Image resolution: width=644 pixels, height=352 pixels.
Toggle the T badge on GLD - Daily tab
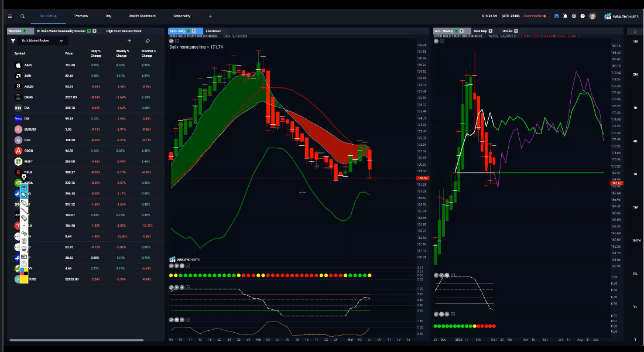(193, 31)
